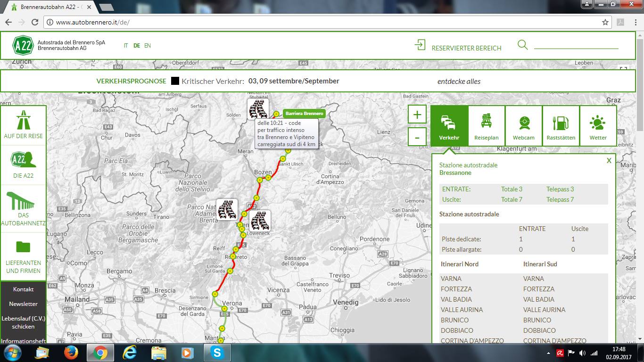Click the A22 Autobrennero logo
The height and width of the screenshot is (362, 644).
(23, 45)
